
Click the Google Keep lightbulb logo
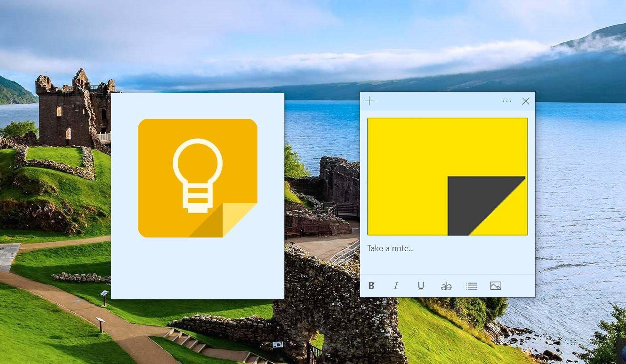point(198,178)
